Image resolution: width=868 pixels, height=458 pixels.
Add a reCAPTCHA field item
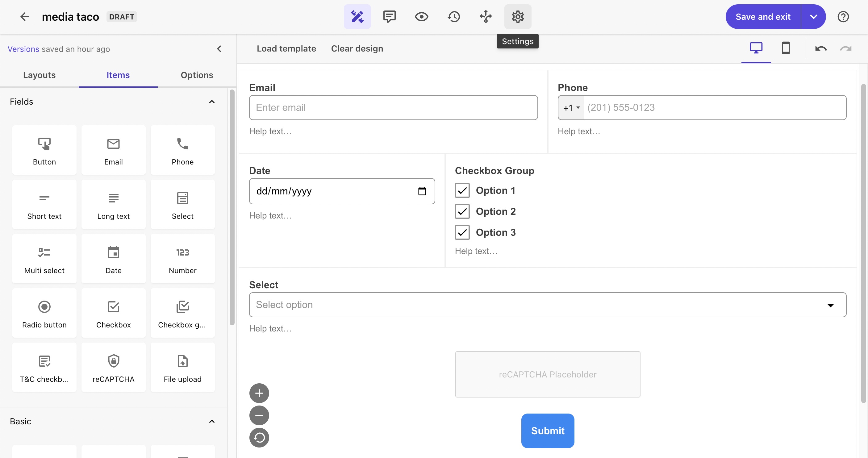(113, 367)
